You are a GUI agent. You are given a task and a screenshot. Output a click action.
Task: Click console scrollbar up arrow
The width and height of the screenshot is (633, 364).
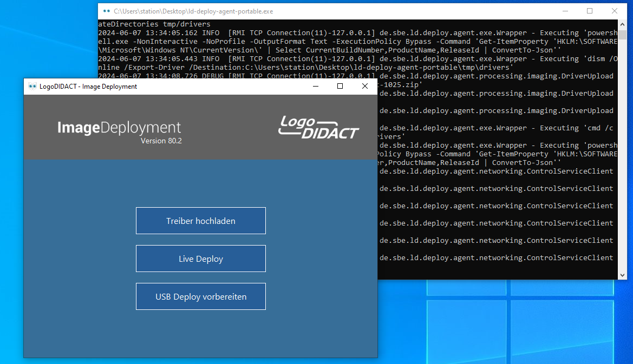[x=622, y=23]
